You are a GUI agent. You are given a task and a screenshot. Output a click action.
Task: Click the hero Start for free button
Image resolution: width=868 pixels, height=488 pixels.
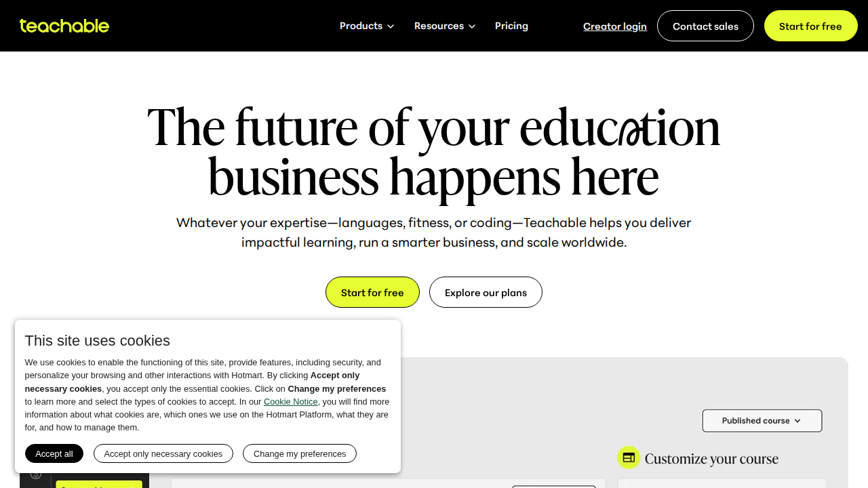pyautogui.click(x=372, y=293)
